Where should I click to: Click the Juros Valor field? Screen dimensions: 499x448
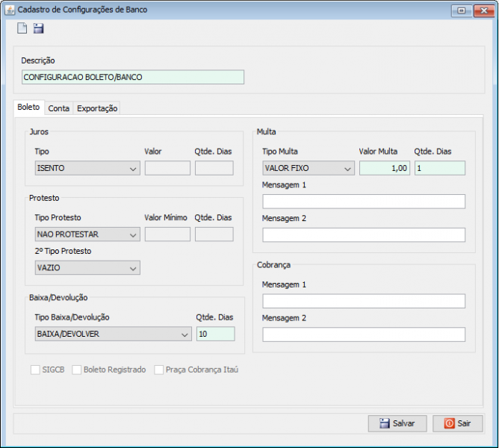point(167,168)
